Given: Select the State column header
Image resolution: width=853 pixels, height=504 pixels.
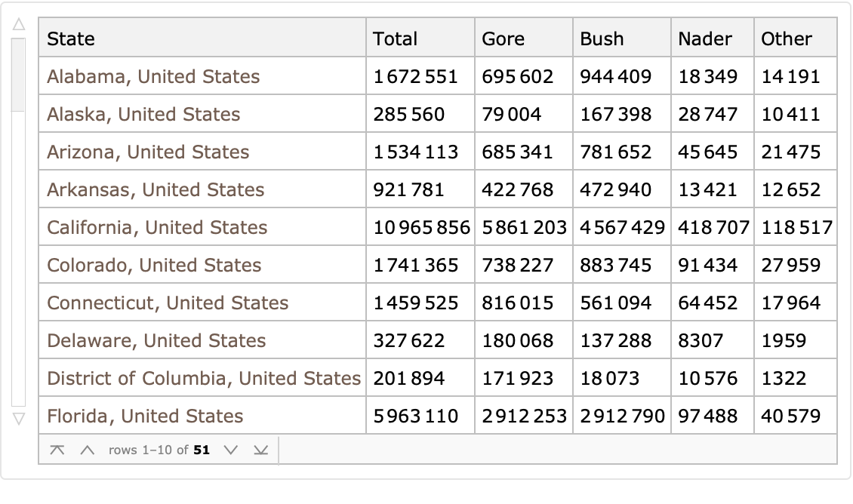Looking at the screenshot, I should 71,38.
